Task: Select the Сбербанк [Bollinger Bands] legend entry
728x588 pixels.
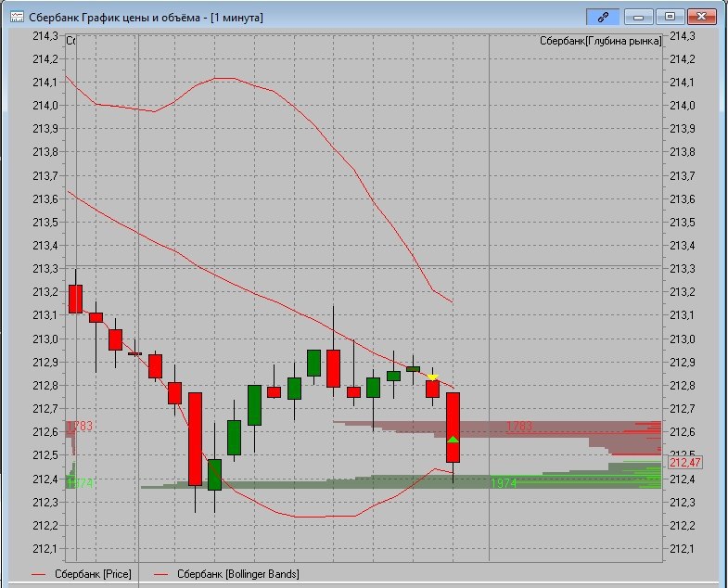Action: coord(227,574)
